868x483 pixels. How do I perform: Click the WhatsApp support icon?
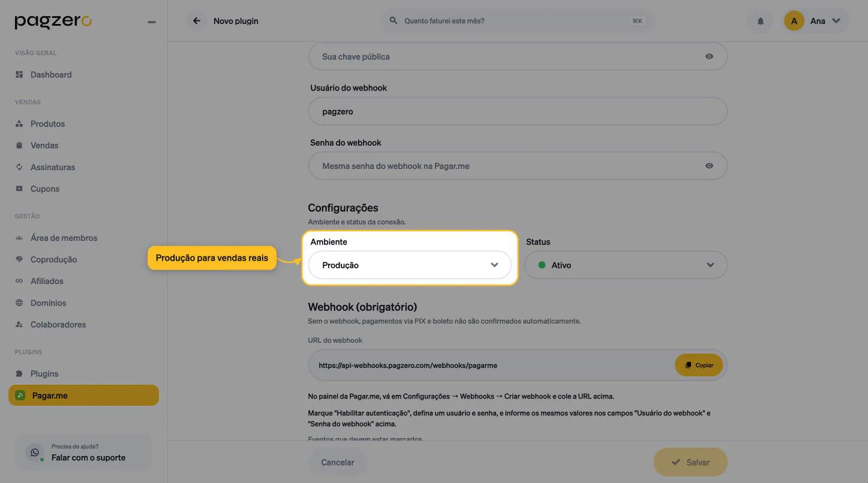click(x=35, y=452)
